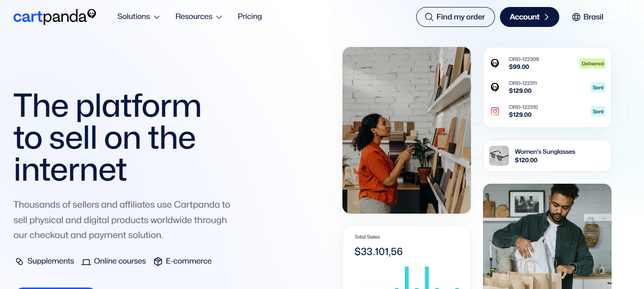Click the sunglasses product thumbnail
The height and width of the screenshot is (289, 644).
pyautogui.click(x=499, y=156)
